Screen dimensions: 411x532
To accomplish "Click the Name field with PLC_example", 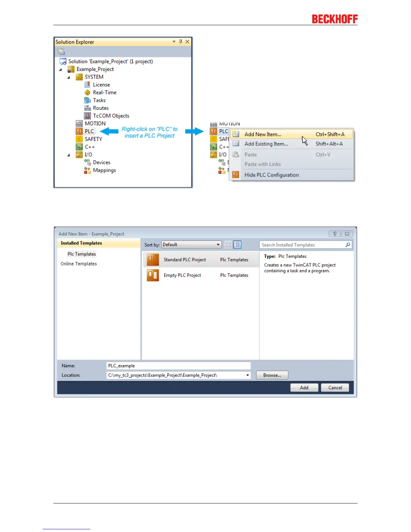I will click(178, 366).
